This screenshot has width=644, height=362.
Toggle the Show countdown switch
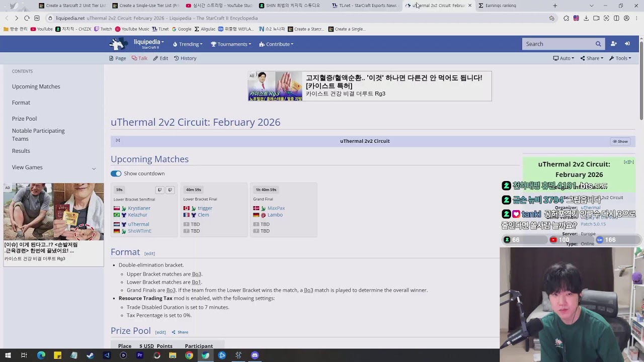tap(116, 173)
